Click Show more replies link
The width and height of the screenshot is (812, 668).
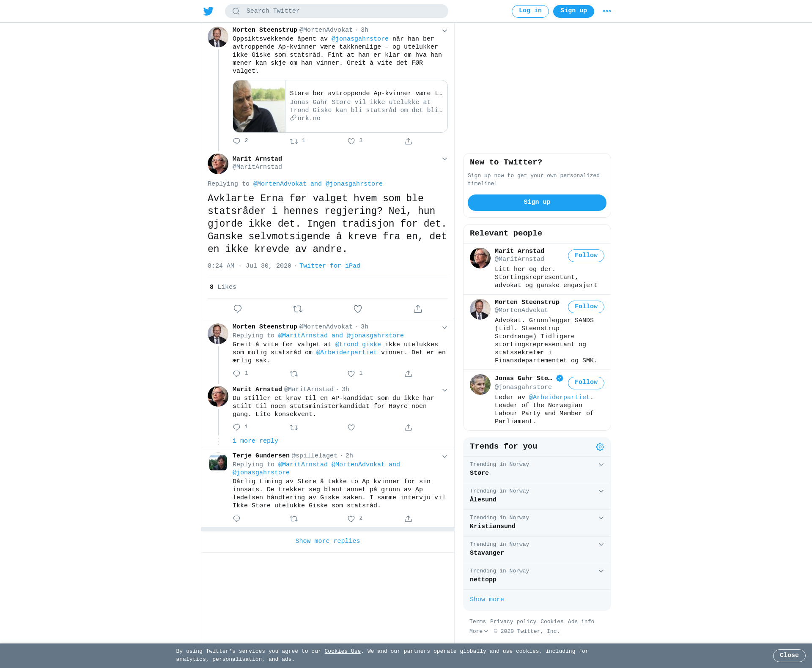(327, 541)
